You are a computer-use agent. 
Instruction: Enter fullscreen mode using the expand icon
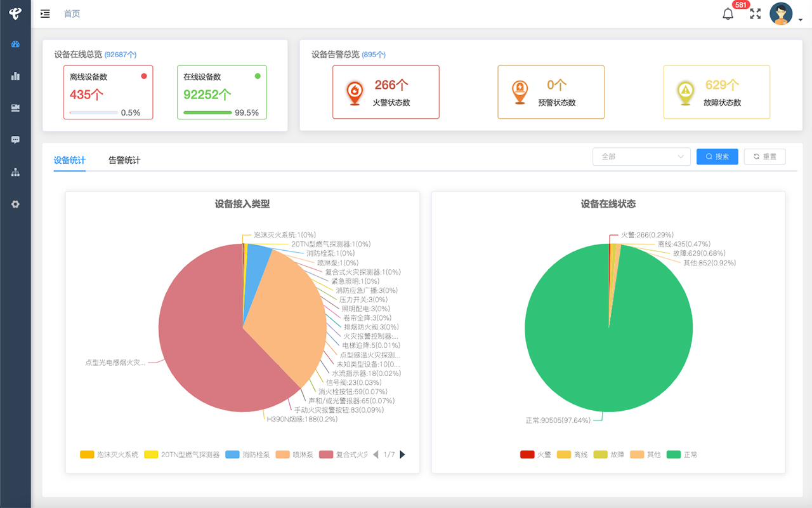pyautogui.click(x=755, y=14)
